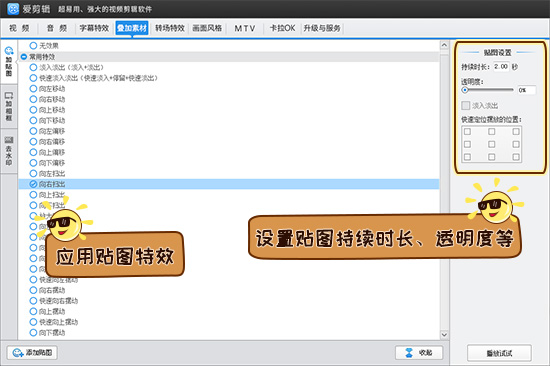Click the 收起 collapse button
The height and width of the screenshot is (366, 550).
(x=419, y=353)
